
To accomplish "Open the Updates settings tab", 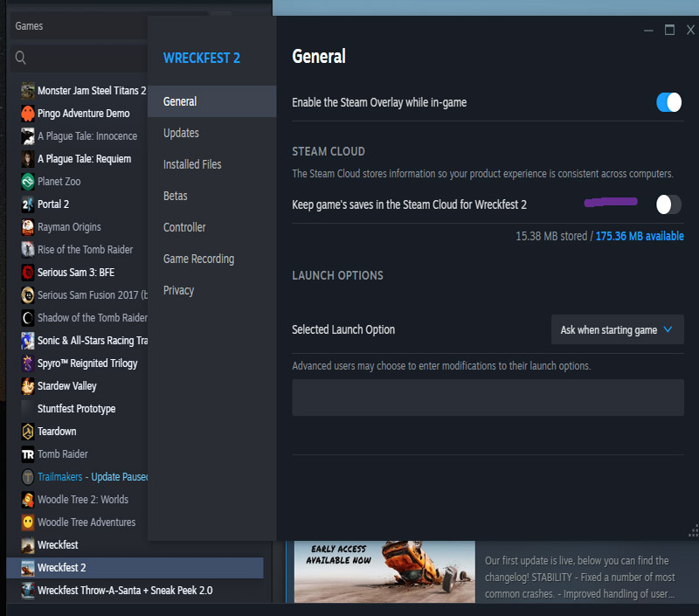I will click(x=211, y=133).
